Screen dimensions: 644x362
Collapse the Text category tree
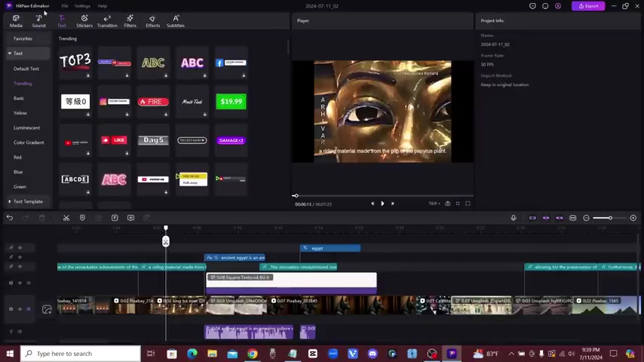tap(10, 54)
